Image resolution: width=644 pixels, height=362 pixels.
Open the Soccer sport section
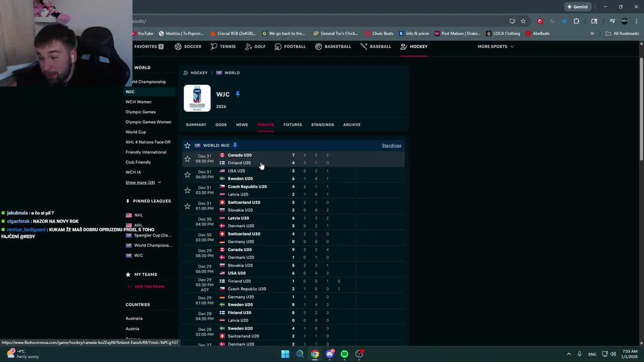click(x=188, y=46)
